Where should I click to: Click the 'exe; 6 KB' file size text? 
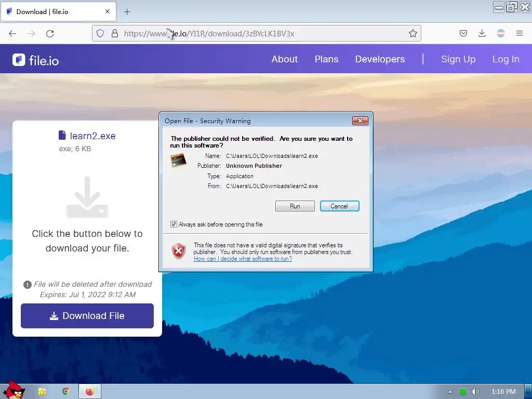point(75,149)
